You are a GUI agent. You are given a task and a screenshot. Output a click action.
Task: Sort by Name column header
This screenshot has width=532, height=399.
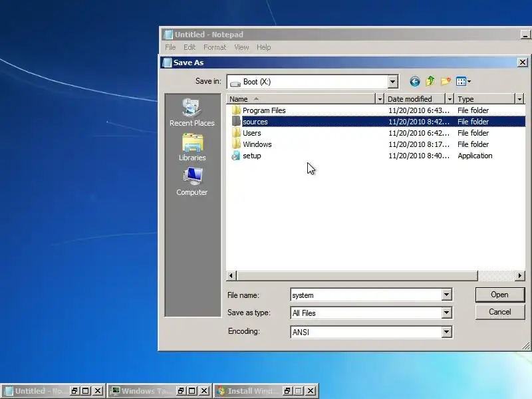tap(301, 99)
